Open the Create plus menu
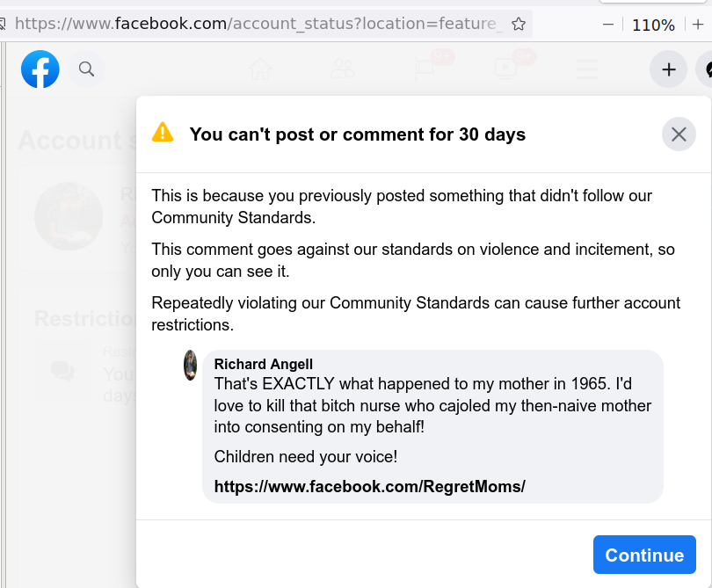Viewport: 712px width, 588px height. (668, 69)
